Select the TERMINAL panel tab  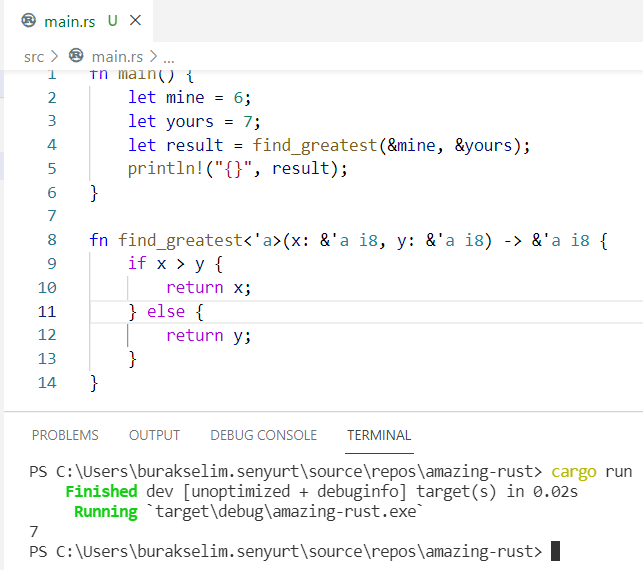coord(379,435)
